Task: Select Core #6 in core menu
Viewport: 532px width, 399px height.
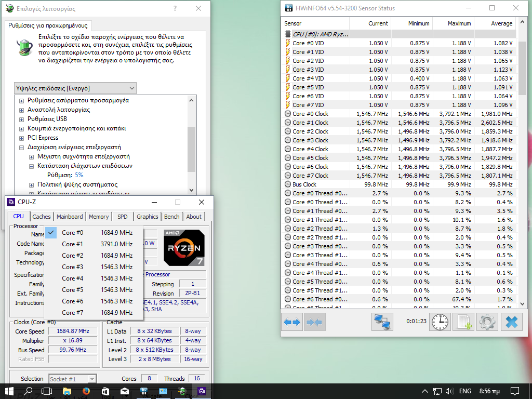Action: (94, 301)
